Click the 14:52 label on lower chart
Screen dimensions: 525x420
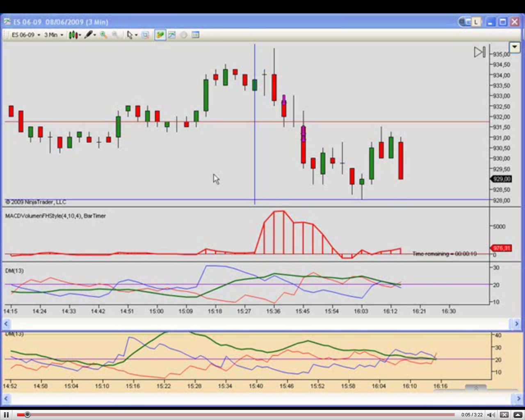click(x=10, y=386)
